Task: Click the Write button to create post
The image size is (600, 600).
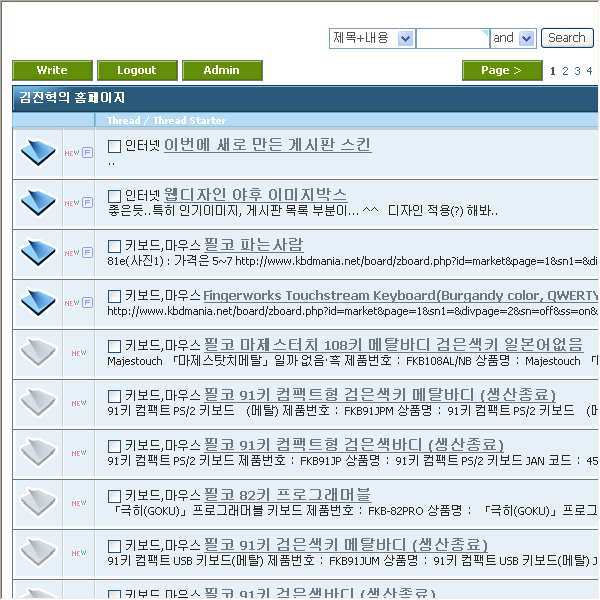Action: [x=52, y=71]
